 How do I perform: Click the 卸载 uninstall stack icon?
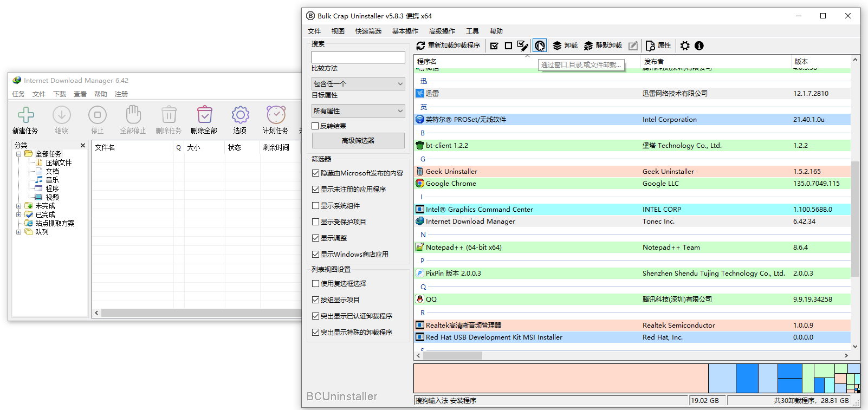coord(557,45)
